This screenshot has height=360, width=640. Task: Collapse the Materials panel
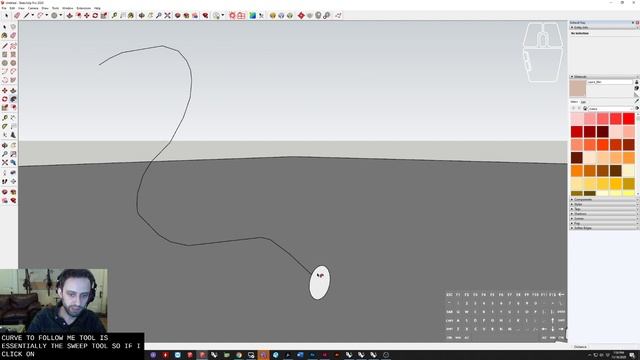pos(572,77)
